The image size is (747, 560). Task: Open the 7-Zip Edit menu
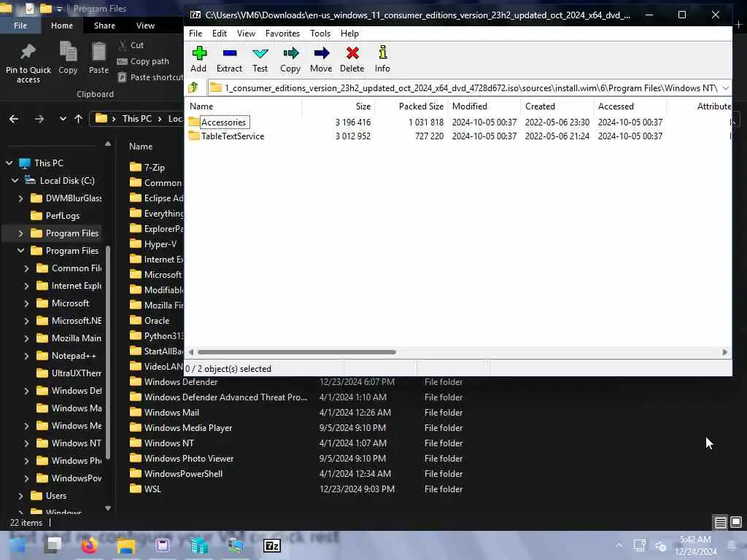[x=219, y=34]
